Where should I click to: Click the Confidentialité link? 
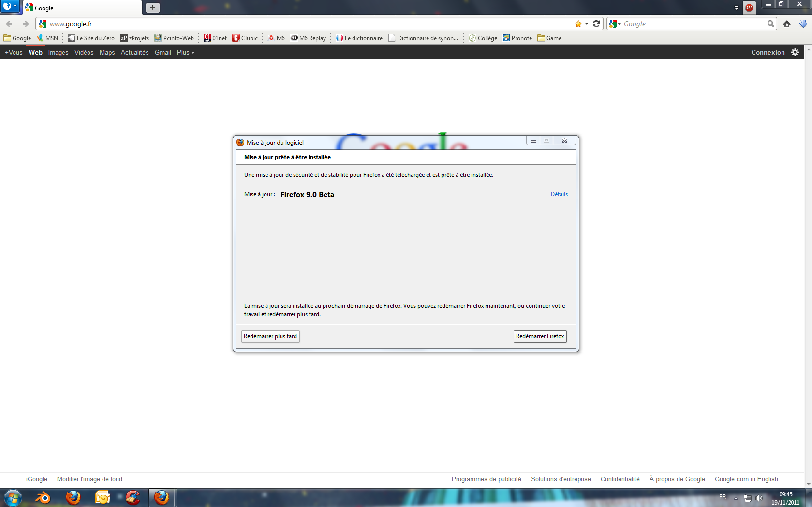[x=620, y=479]
